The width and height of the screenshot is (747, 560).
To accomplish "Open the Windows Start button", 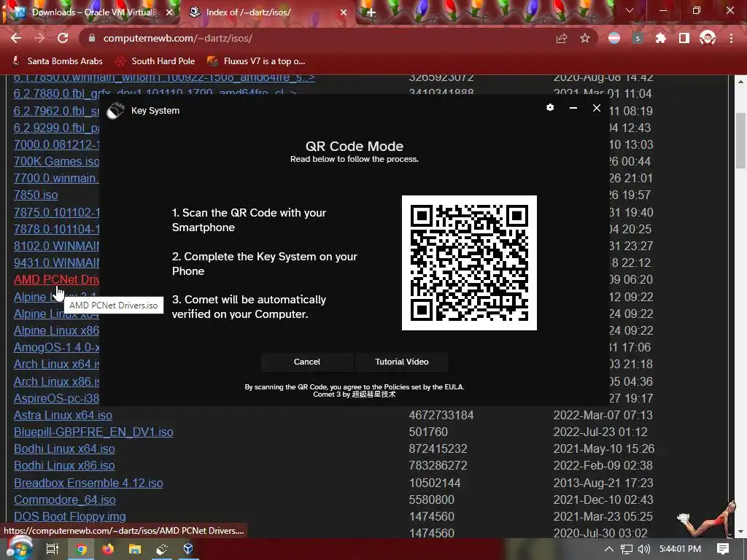I will [x=18, y=548].
